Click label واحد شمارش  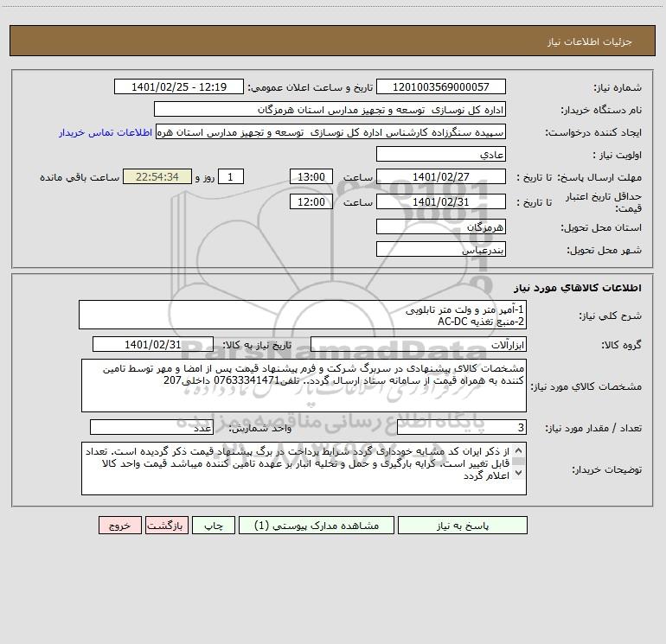pyautogui.click(x=260, y=429)
